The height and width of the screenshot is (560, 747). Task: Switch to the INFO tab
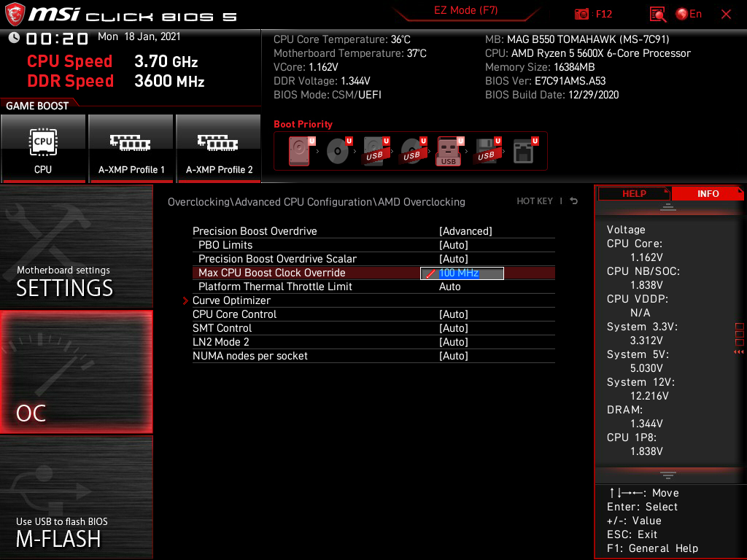point(708,193)
